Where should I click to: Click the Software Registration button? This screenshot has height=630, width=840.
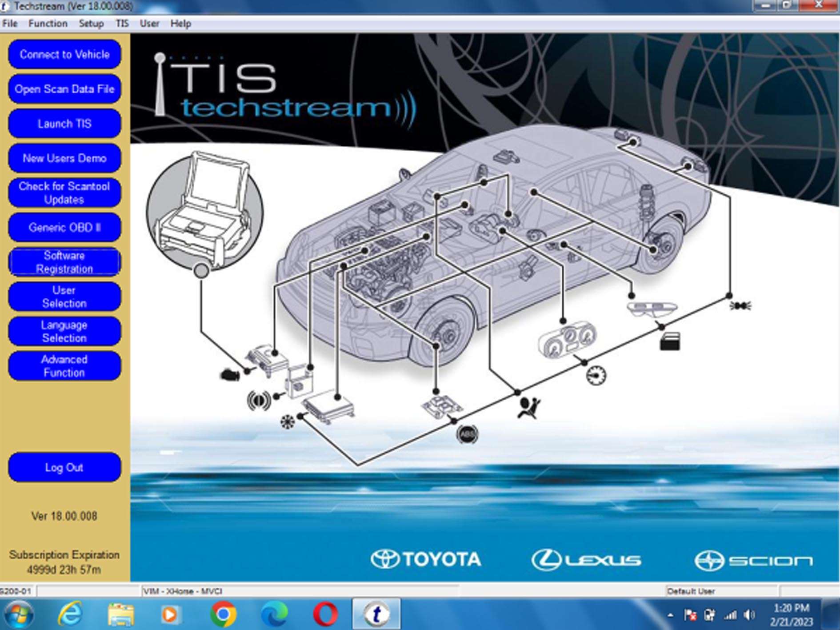click(x=64, y=262)
